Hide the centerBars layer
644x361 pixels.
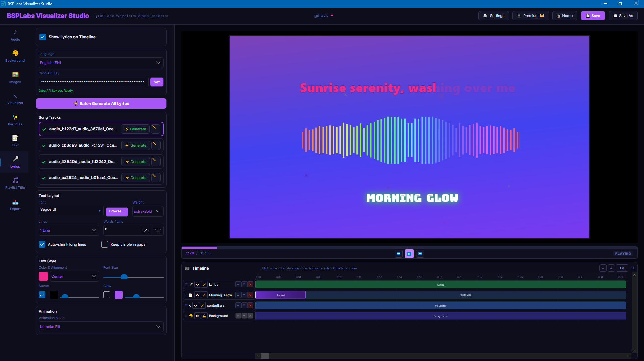[x=195, y=305]
